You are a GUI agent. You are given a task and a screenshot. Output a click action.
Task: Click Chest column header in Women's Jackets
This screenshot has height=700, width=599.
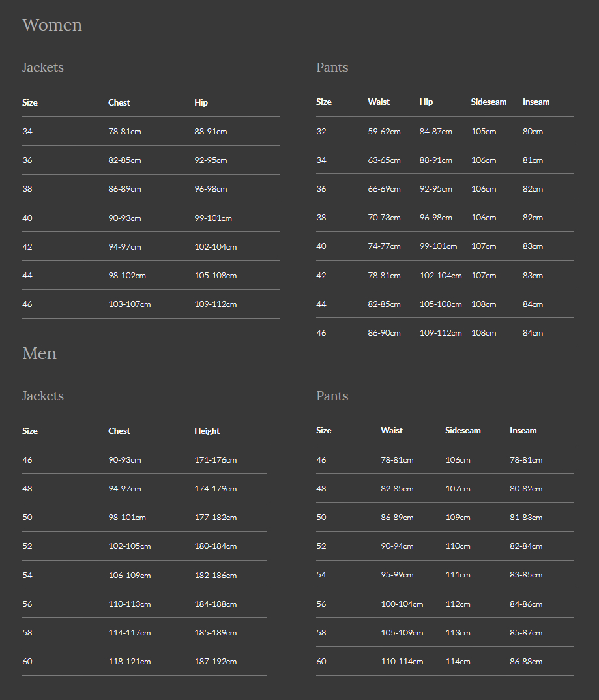[x=119, y=103]
